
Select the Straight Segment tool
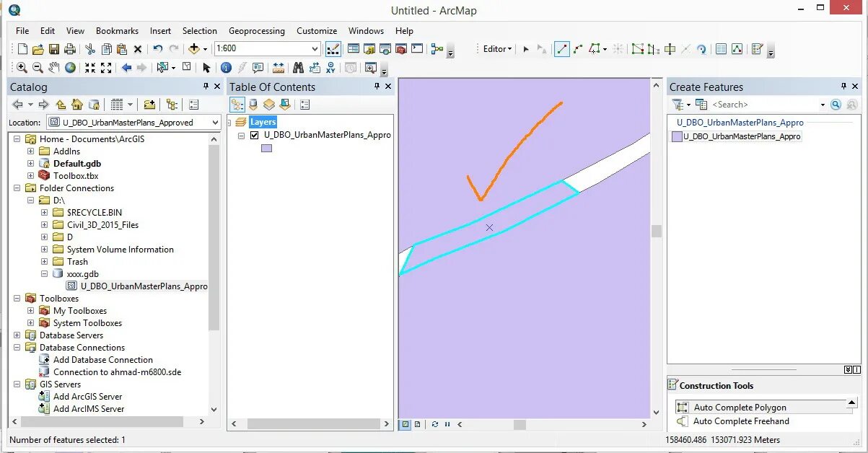[562, 49]
